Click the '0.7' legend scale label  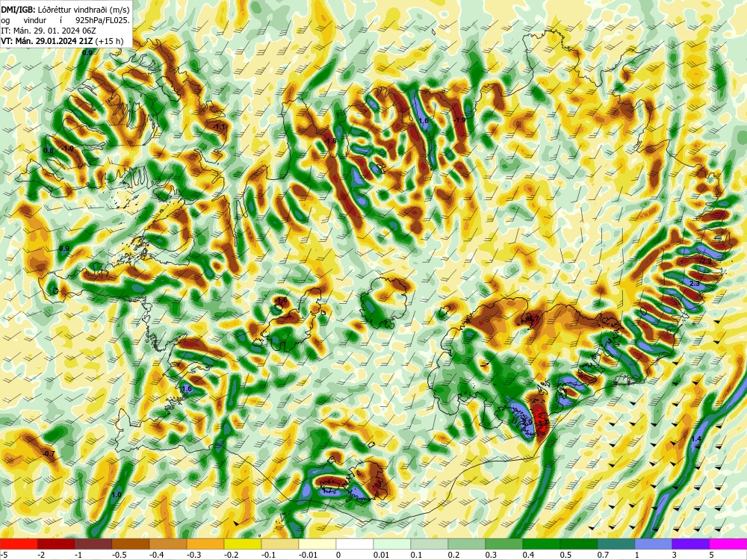pos(603,555)
